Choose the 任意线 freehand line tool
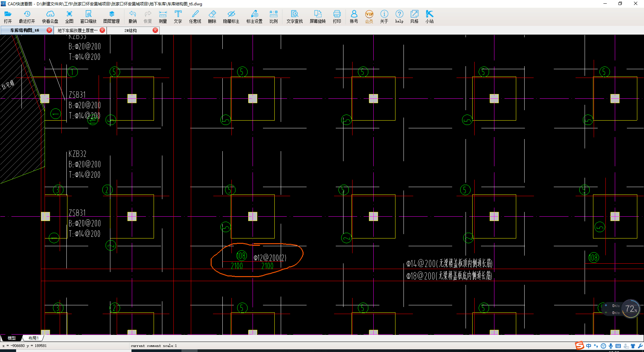644x352 pixels. click(195, 17)
